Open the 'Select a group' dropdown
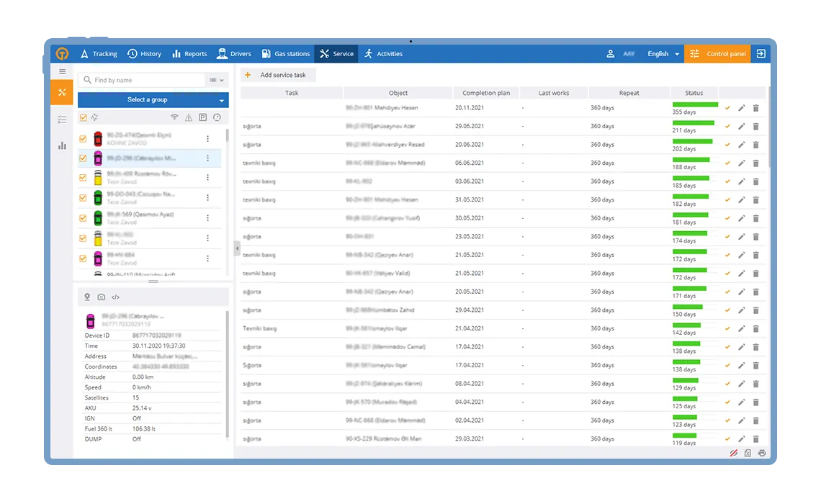821x504 pixels. point(153,100)
